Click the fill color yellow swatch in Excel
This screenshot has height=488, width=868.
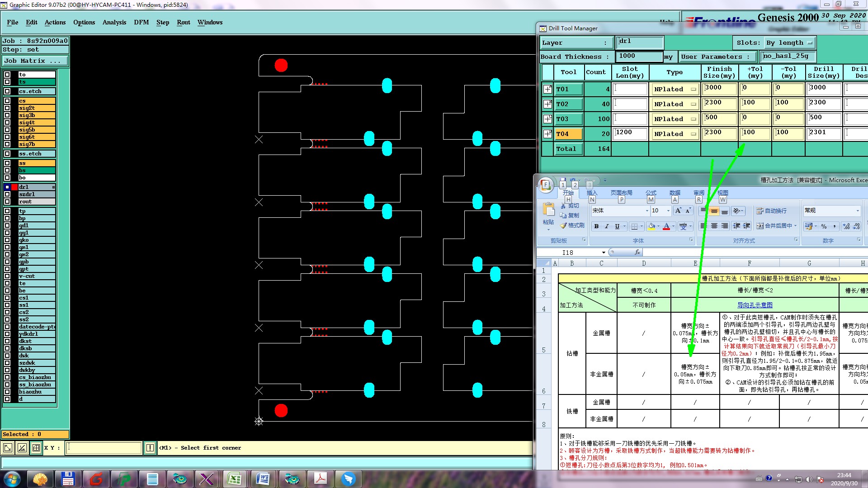coord(651,226)
